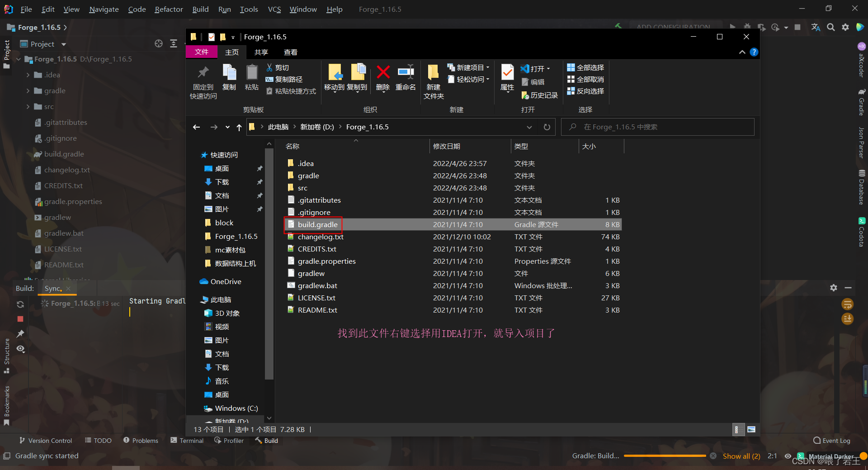Expand the .idea folder in Project tree

tap(28, 75)
